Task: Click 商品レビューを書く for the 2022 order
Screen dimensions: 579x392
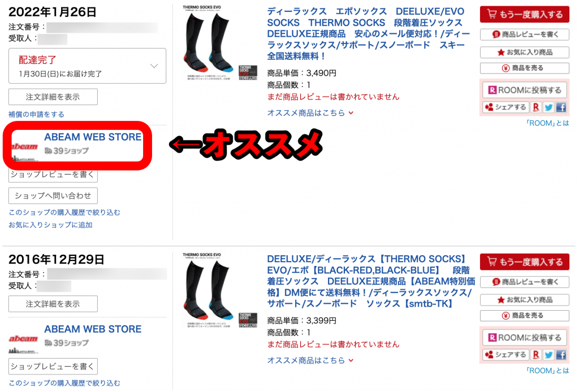Action: pyautogui.click(x=524, y=34)
